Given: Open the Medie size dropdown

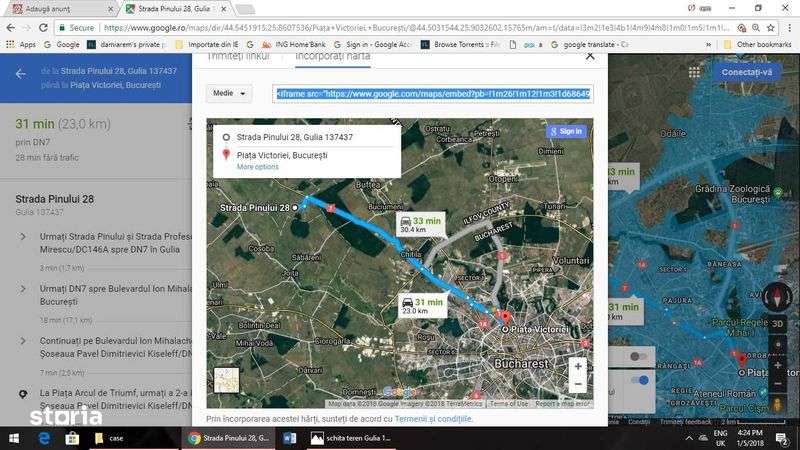Looking at the screenshot, I should [x=229, y=93].
